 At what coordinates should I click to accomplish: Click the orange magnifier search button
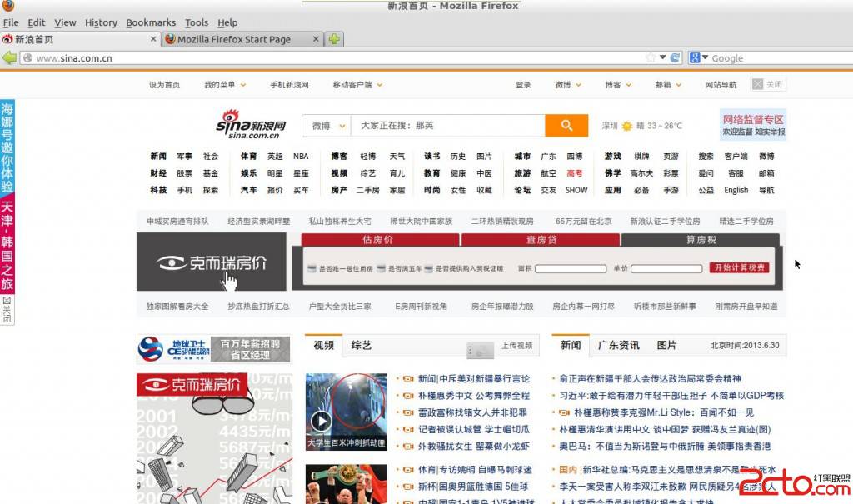pos(566,126)
